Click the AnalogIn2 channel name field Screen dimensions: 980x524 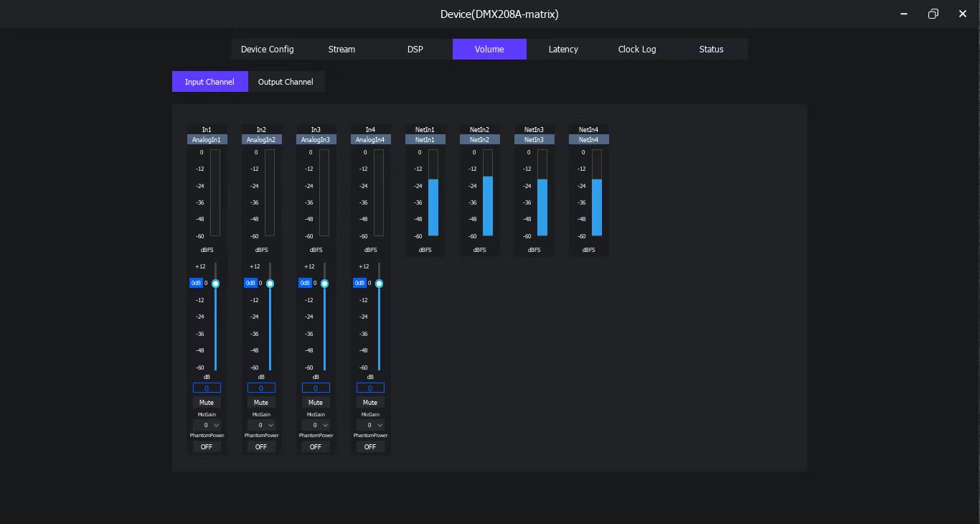261,139
